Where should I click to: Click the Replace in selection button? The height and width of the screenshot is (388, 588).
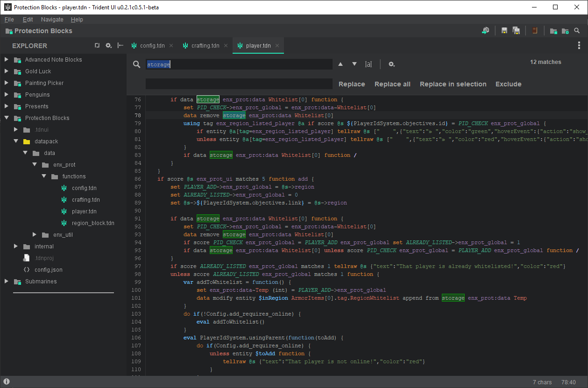click(x=453, y=84)
